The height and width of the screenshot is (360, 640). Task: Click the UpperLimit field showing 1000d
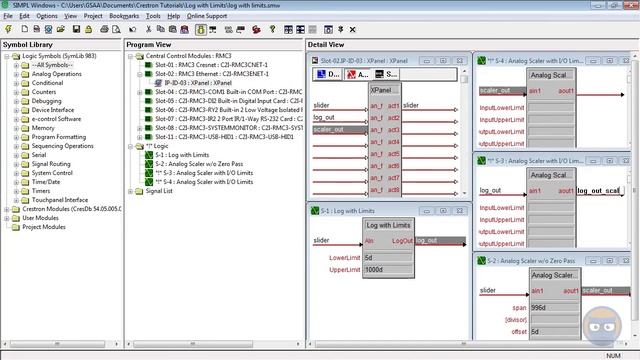pos(388,270)
